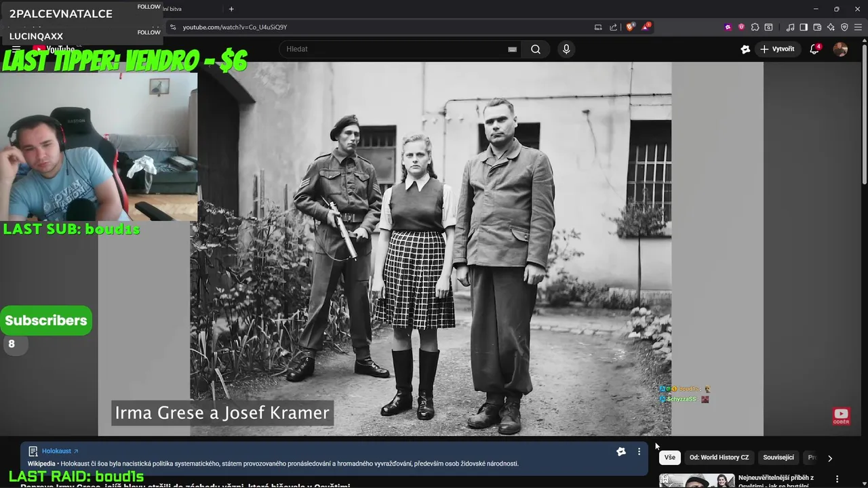Select the Od: World History CZ chip

pos(719,457)
